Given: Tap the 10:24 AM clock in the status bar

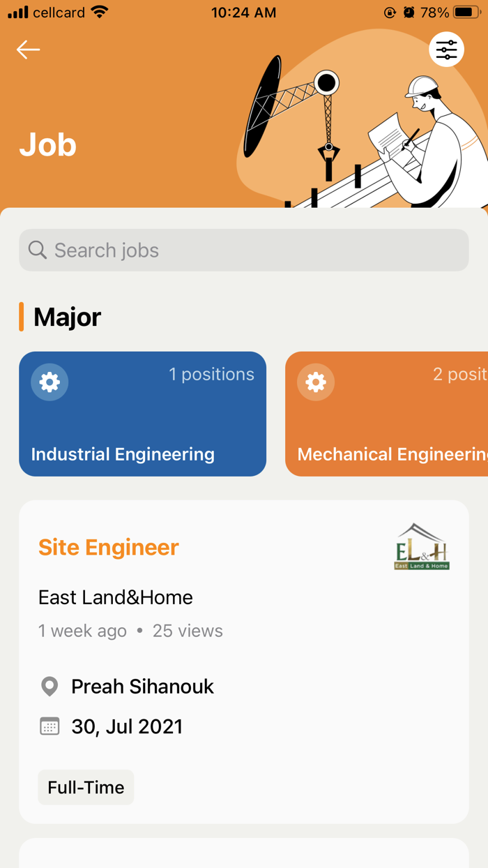Looking at the screenshot, I should (244, 12).
